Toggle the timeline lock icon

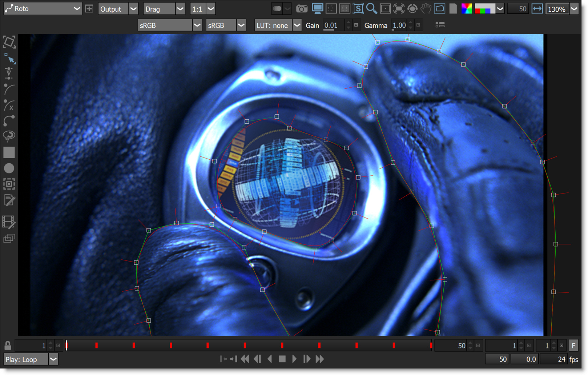(8, 345)
